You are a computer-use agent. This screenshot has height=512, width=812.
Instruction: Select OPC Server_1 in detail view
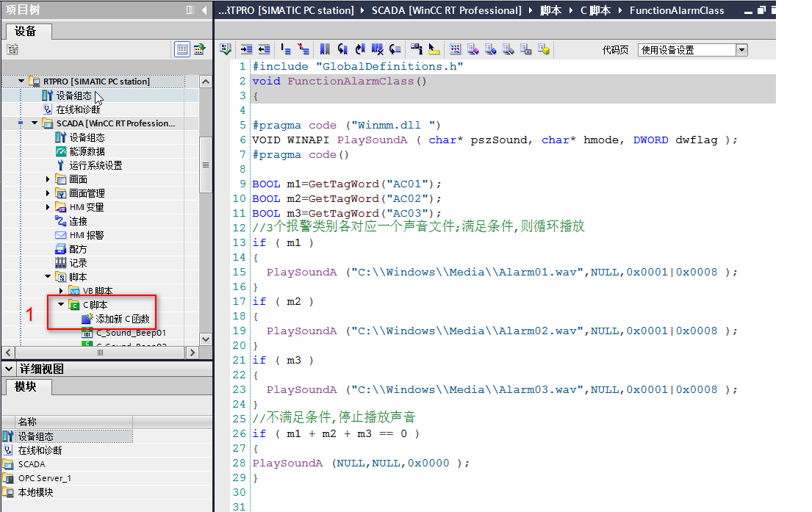tap(45, 477)
